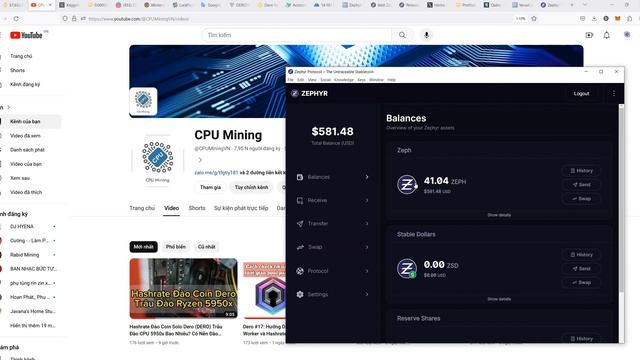Expand Transfer chevron in Zephyr sidebar

(367, 224)
